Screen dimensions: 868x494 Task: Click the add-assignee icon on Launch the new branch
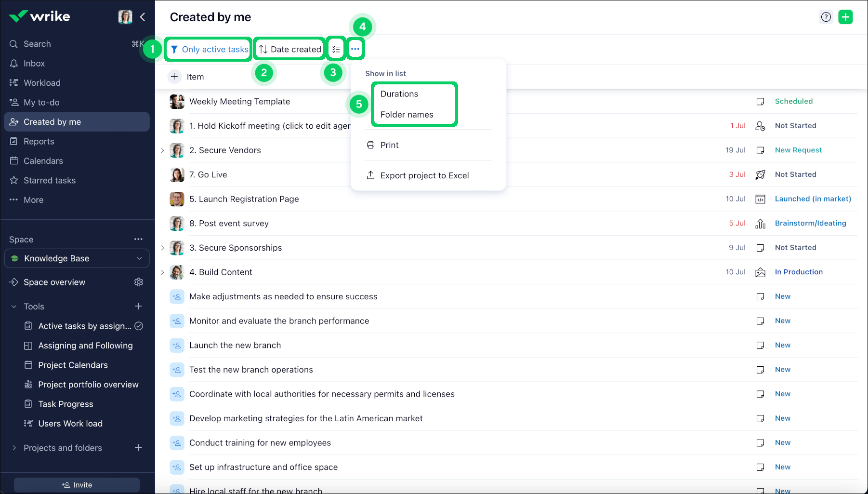[177, 345]
